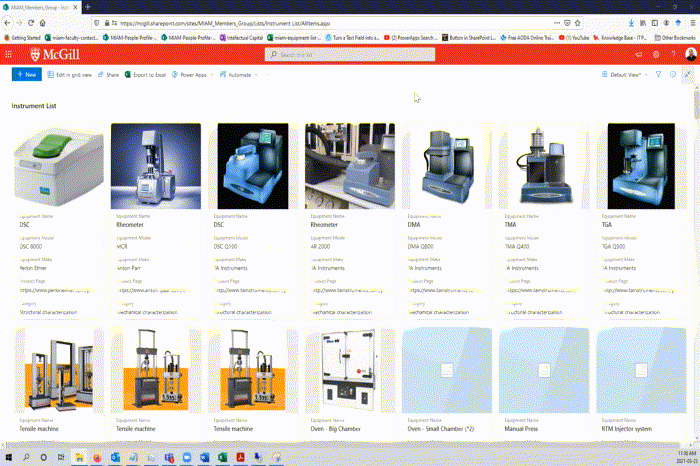This screenshot has height=466, width=700.
Task: Open the TGA Q500 instrument image
Action: tap(641, 166)
